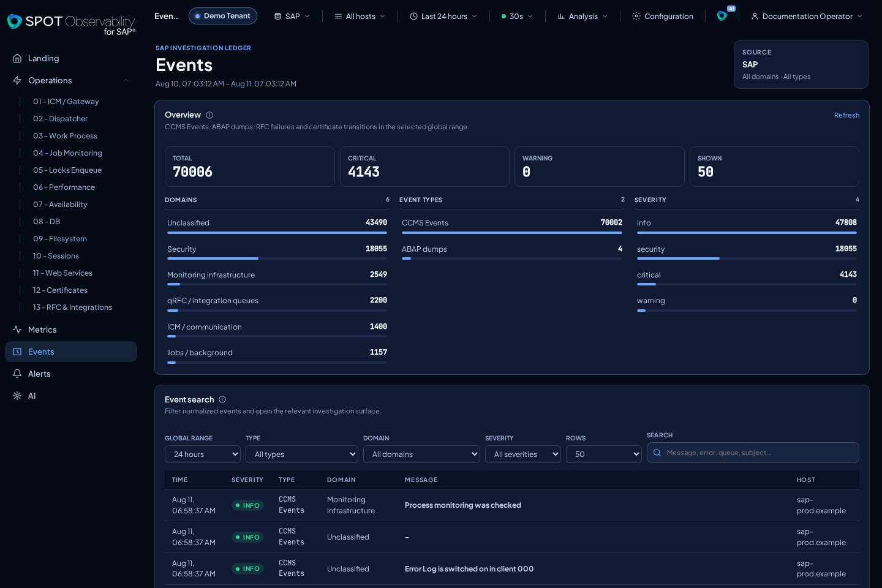Click the Unclassified domain progress bar

pos(277,233)
